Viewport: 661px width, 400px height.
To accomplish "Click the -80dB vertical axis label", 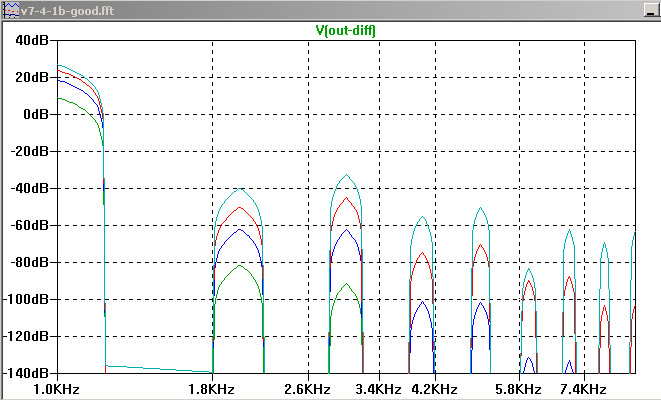I will pyautogui.click(x=29, y=262).
